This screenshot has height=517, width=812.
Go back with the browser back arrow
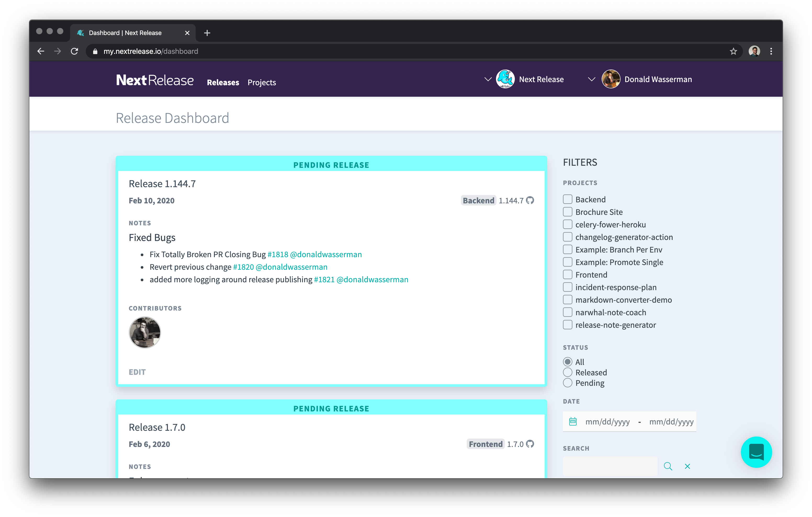coord(41,51)
